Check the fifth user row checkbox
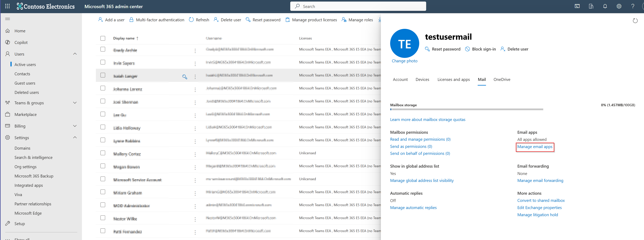 103,101
